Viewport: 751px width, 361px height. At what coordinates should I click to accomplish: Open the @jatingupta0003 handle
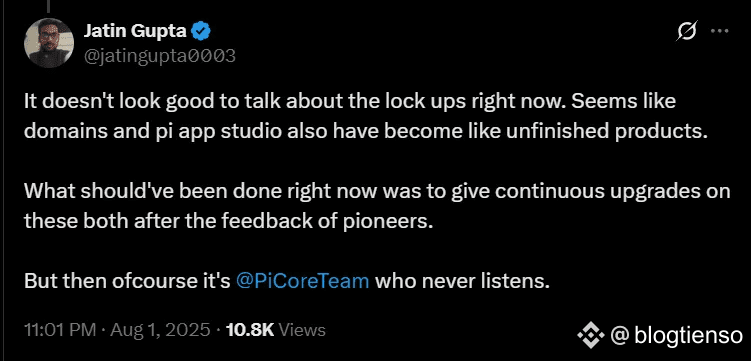tap(160, 56)
